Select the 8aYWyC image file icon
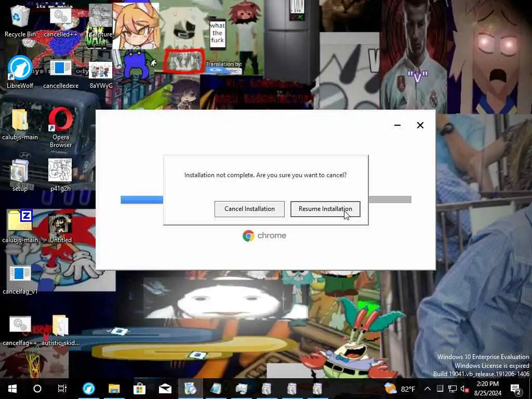This screenshot has height=399, width=532. 101,75
